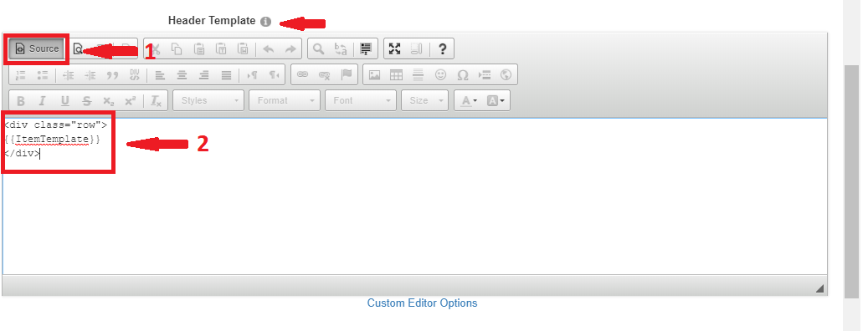Insert a table

(397, 75)
